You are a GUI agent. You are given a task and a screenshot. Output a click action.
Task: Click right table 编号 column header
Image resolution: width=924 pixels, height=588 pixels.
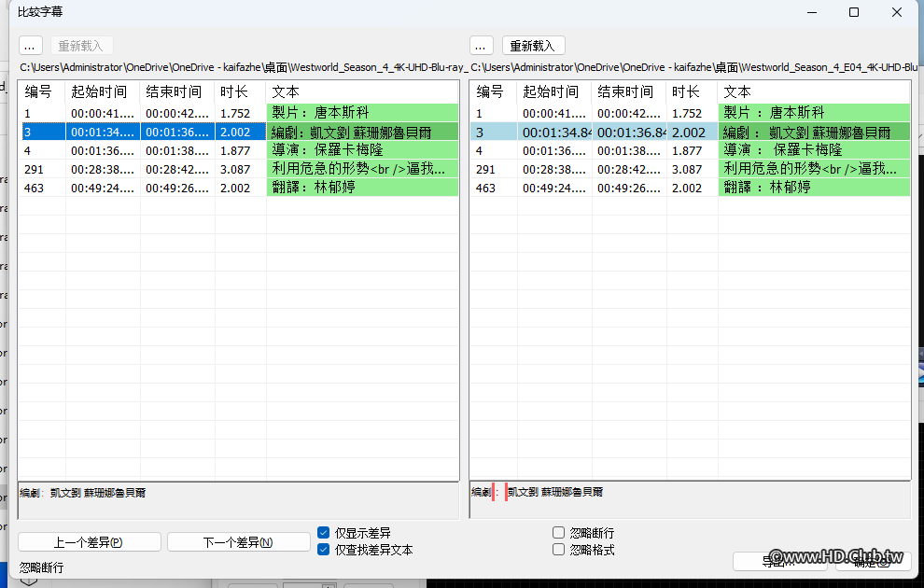coord(494,91)
